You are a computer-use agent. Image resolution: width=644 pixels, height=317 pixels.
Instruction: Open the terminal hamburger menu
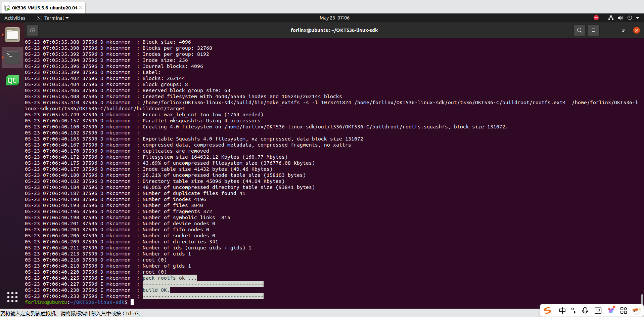coord(593,30)
